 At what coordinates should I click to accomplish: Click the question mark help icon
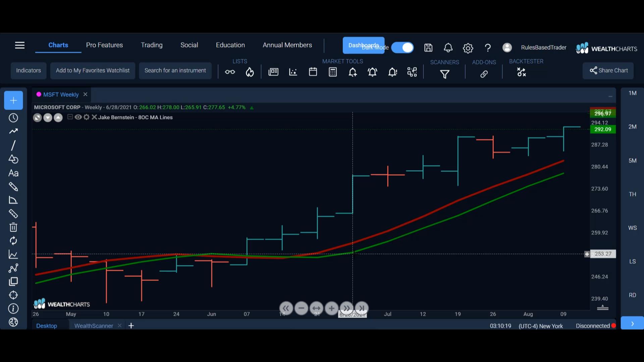[488, 48]
